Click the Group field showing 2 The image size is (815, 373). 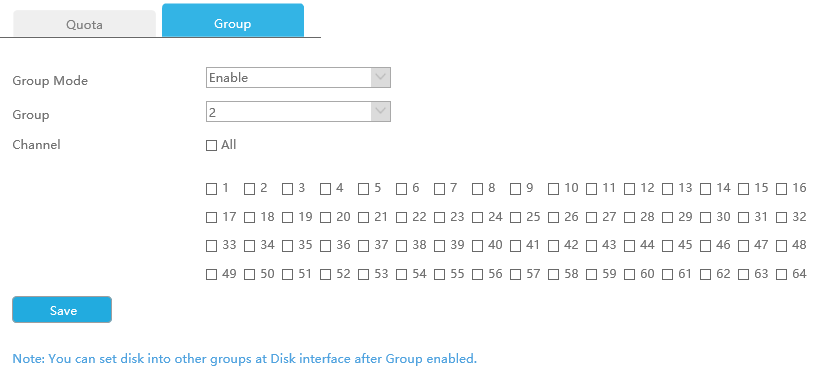(x=298, y=112)
